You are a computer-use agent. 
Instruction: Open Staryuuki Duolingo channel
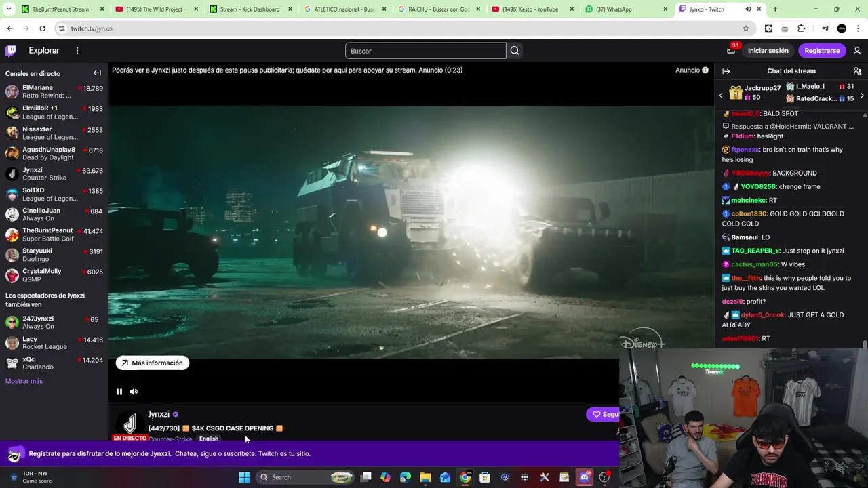pos(54,255)
